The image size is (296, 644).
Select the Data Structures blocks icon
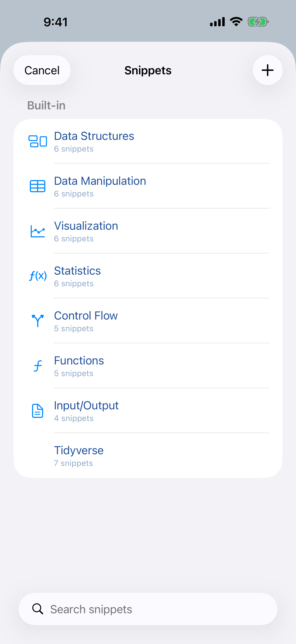tap(37, 141)
